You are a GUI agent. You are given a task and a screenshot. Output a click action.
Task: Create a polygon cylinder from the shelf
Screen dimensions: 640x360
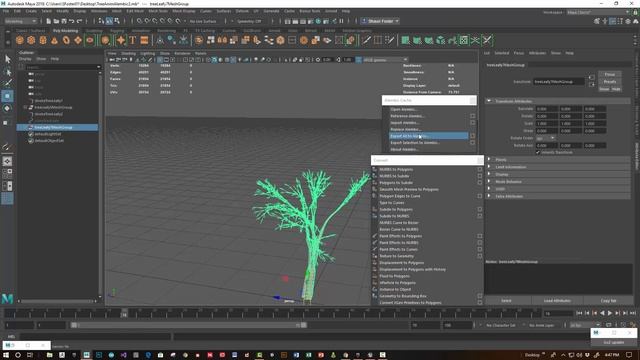pyautogui.click(x=43, y=40)
